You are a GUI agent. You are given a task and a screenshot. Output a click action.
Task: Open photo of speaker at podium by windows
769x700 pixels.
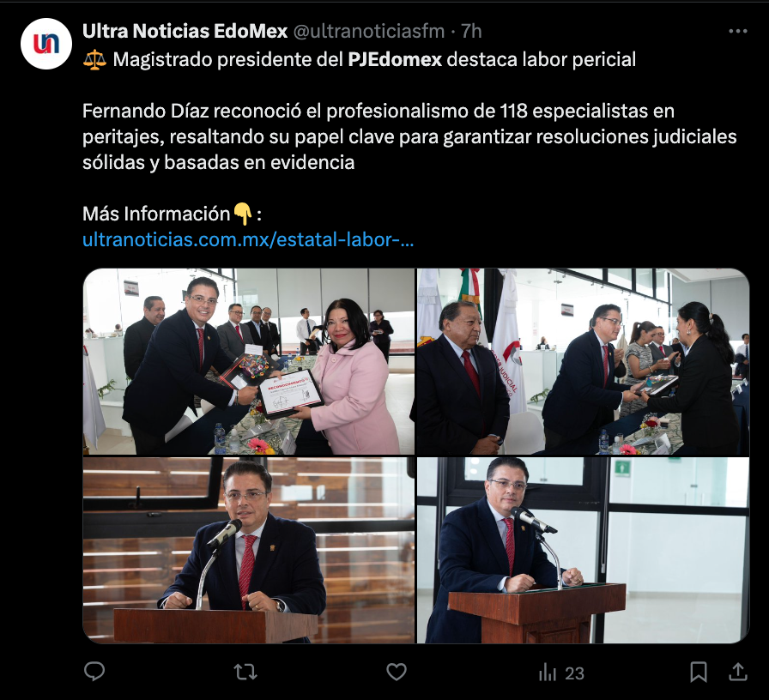[x=583, y=550]
